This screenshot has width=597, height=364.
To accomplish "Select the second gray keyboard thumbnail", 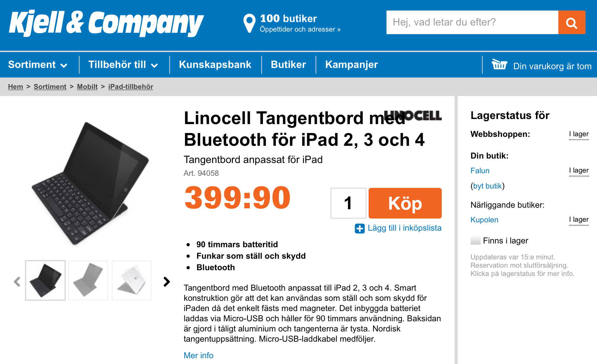I will 88,280.
